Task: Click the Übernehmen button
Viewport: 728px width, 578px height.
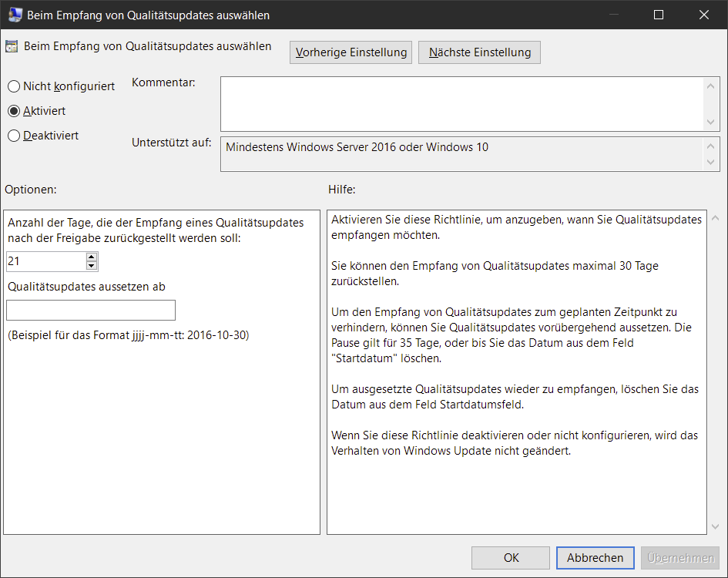Action: click(680, 557)
